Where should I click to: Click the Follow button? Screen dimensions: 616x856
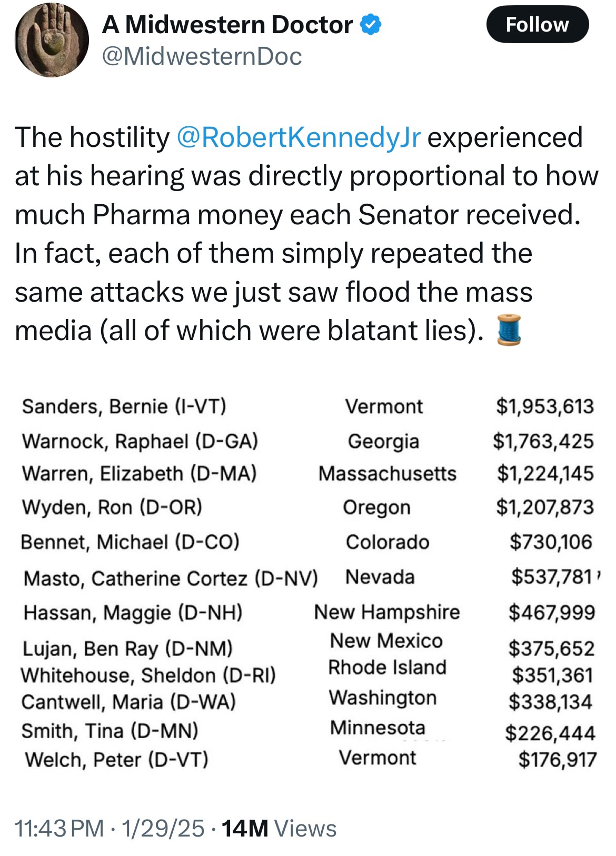(x=538, y=23)
